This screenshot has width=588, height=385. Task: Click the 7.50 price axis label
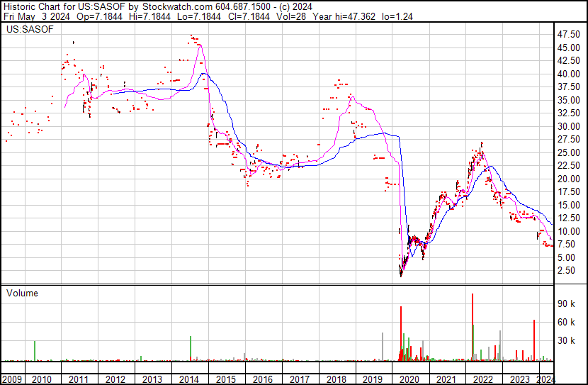point(566,245)
